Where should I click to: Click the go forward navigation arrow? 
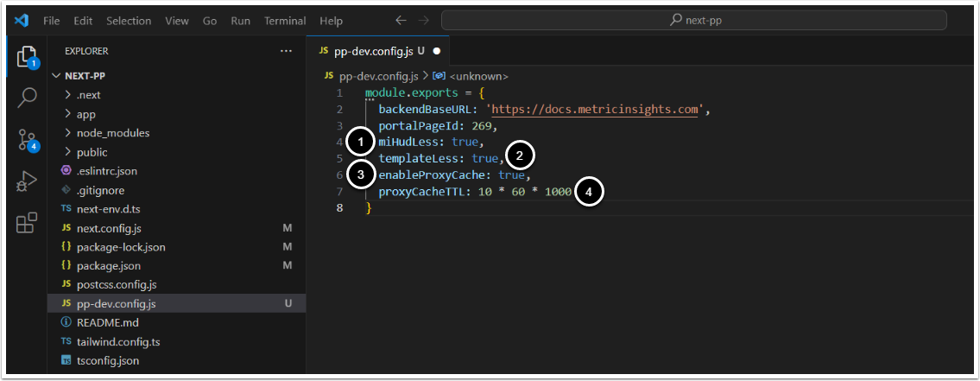click(x=423, y=20)
